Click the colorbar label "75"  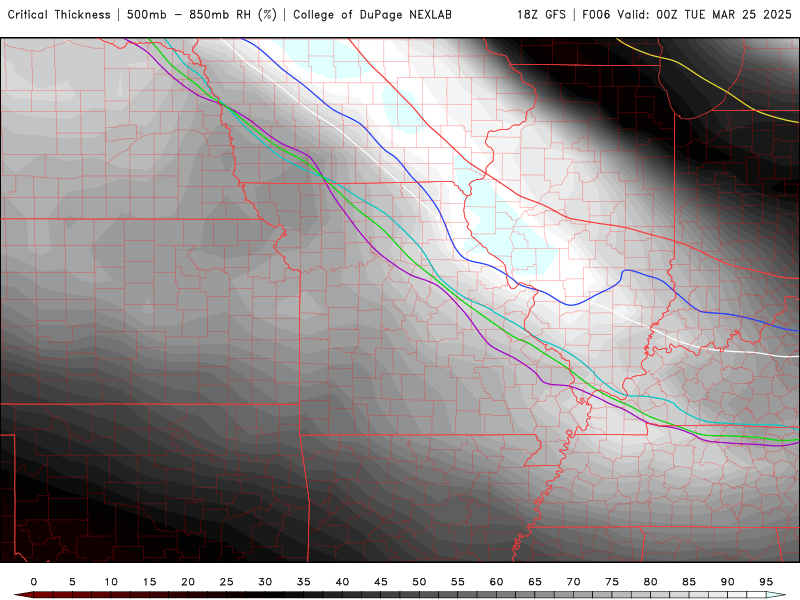click(x=612, y=582)
